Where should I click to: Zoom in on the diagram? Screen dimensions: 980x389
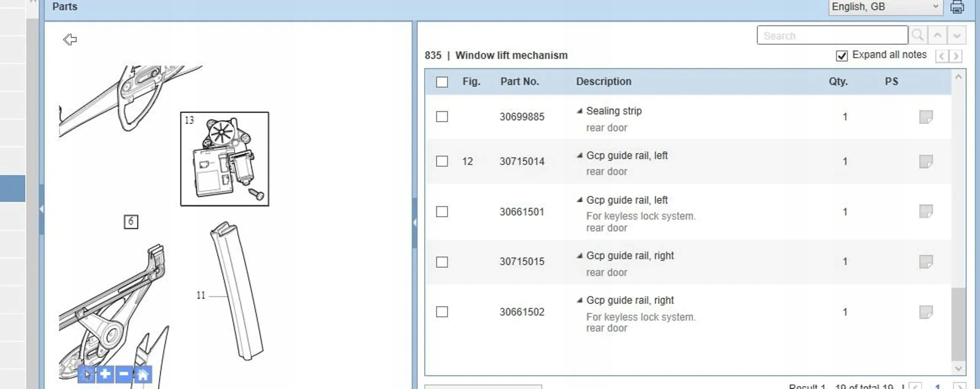[x=105, y=375]
